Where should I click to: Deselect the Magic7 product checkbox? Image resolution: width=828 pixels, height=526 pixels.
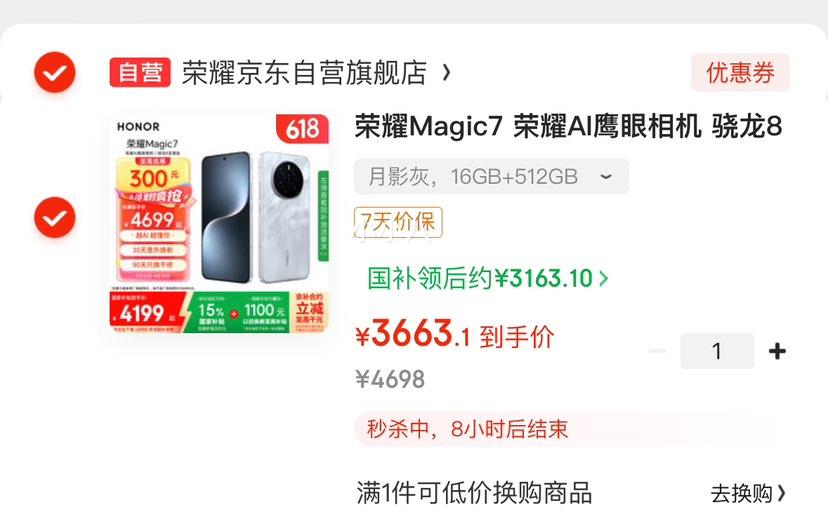tap(55, 217)
